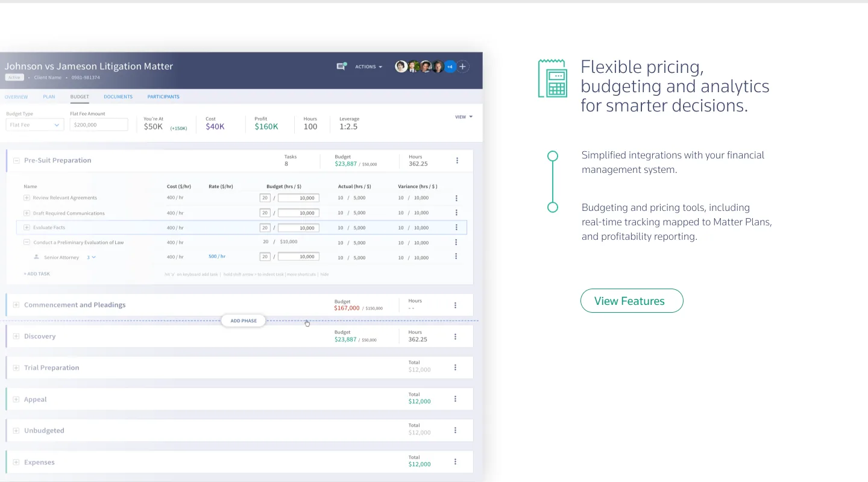Expand the Expenses section
Viewport: 868px width, 482px height.
(x=16, y=462)
